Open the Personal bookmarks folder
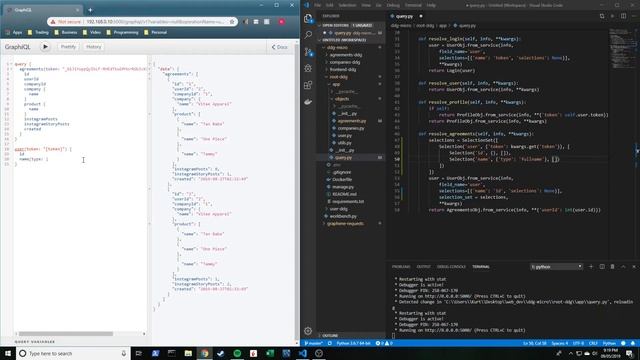The width and height of the screenshot is (640, 360). (x=156, y=32)
